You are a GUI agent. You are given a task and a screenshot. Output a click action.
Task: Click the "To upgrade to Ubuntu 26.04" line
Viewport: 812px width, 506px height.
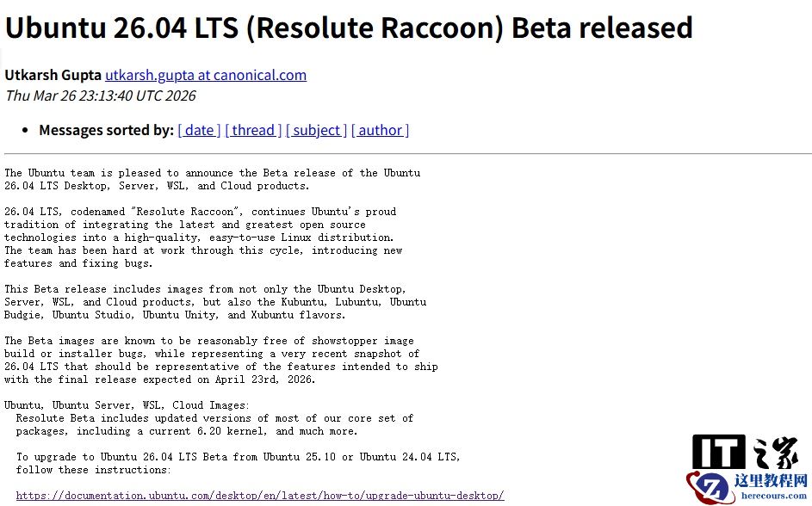click(x=238, y=457)
